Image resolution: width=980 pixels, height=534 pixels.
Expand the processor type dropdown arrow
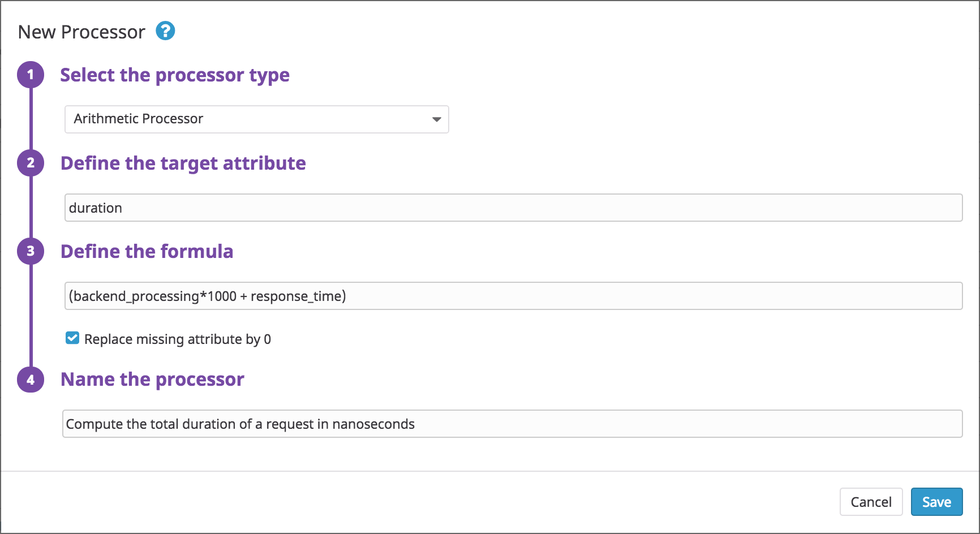click(436, 119)
